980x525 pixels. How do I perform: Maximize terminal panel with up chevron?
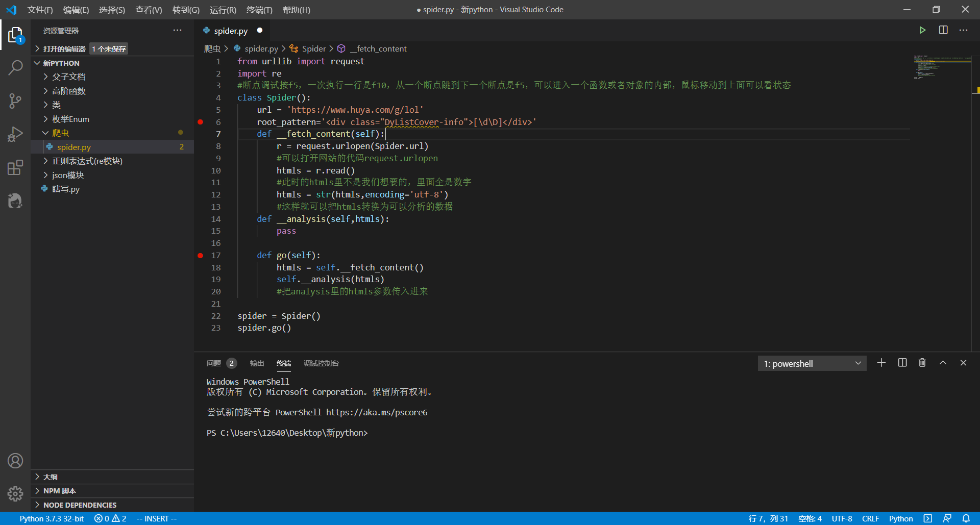pos(943,363)
